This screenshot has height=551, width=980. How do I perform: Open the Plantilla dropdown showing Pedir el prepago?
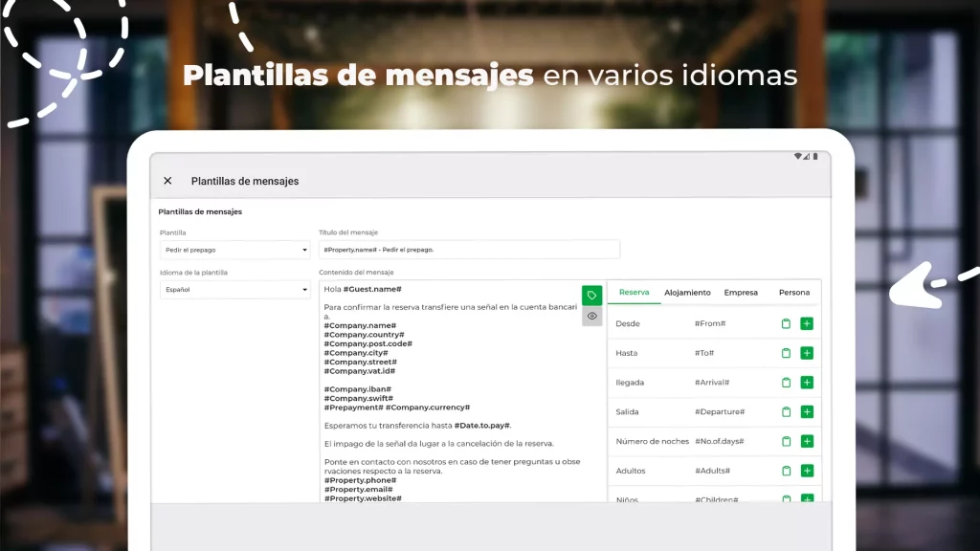234,250
